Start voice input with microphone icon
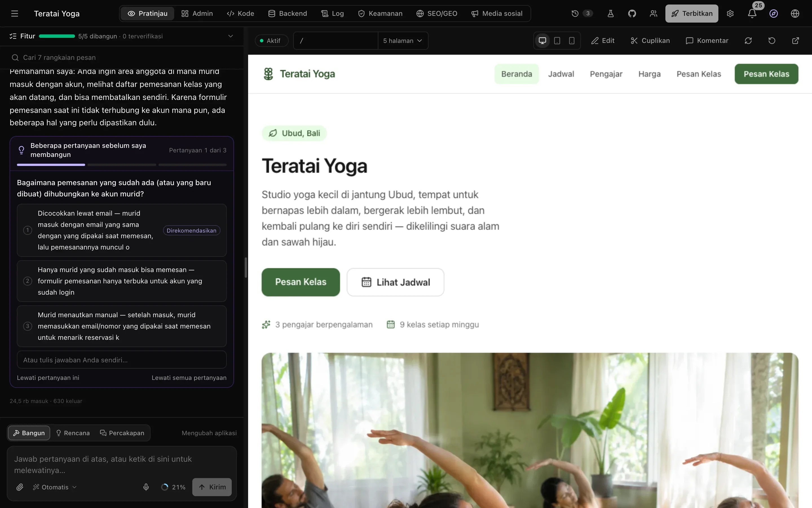The image size is (812, 508). coord(146,487)
